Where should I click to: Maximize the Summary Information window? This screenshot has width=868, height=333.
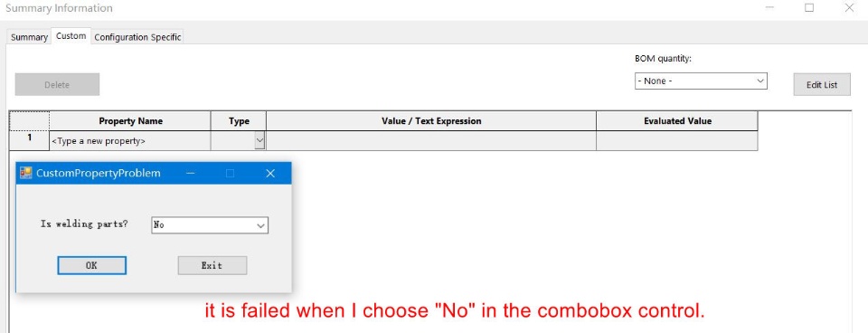pyautogui.click(x=809, y=8)
